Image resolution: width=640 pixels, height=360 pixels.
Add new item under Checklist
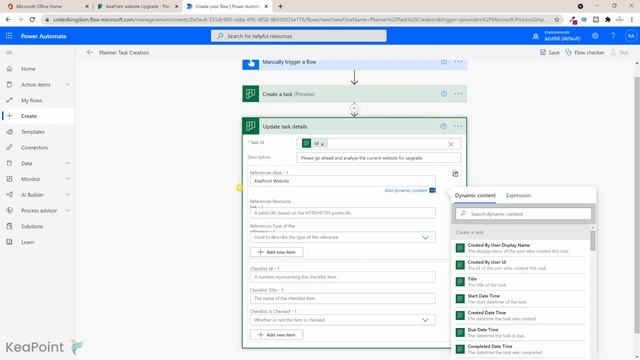tap(276, 335)
